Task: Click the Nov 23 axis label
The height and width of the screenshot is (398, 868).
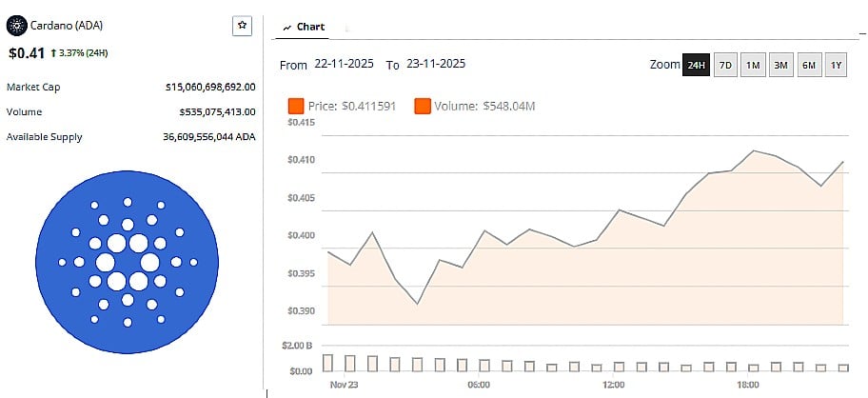Action: tap(344, 385)
